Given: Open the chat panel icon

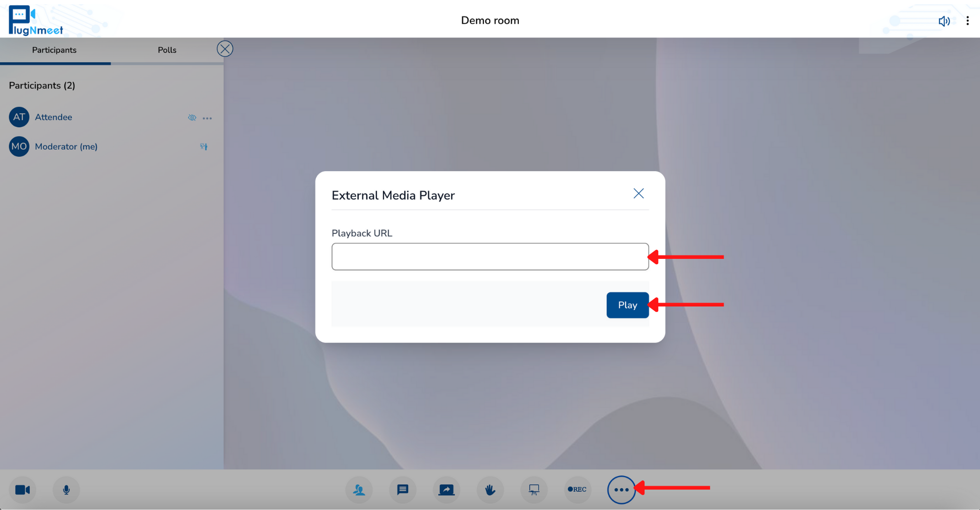Looking at the screenshot, I should click(x=403, y=490).
